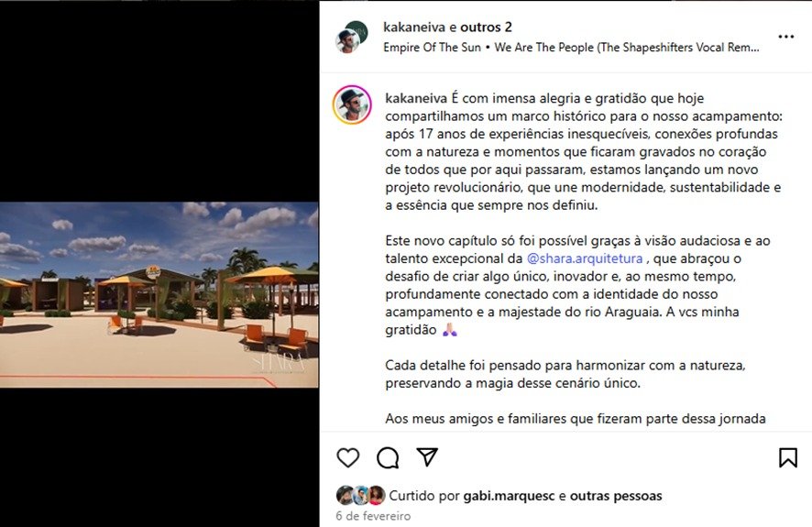Open the three-dot more options menu
Viewport: 812px width, 527px height.
pos(786,37)
